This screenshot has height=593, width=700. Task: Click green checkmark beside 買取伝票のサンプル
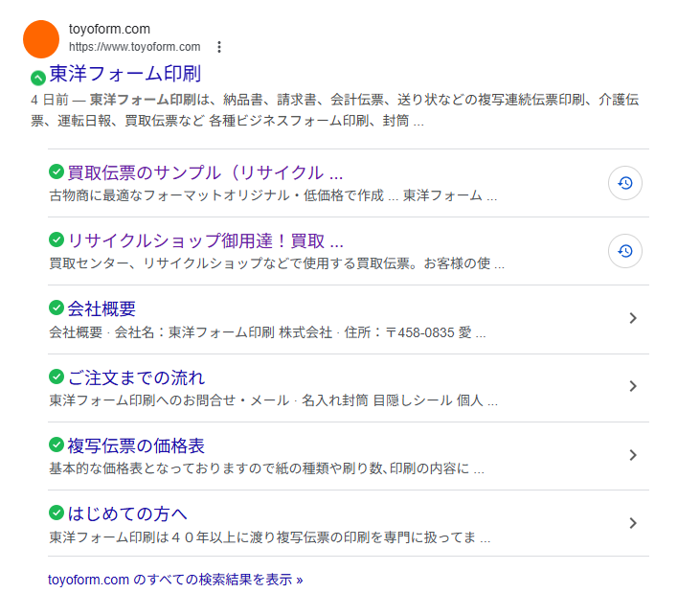(x=56, y=172)
